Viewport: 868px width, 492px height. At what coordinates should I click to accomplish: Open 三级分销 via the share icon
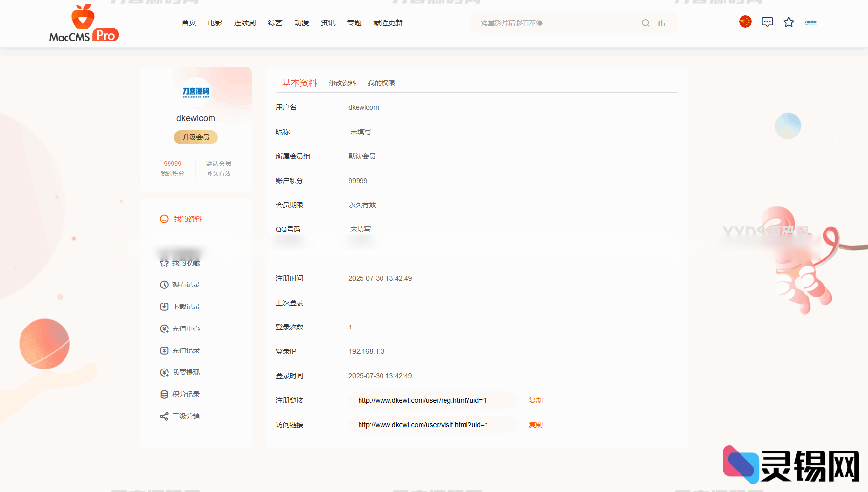point(164,416)
